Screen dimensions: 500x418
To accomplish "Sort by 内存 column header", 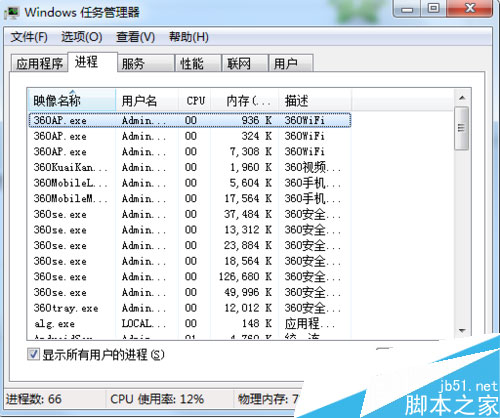I will [244, 100].
